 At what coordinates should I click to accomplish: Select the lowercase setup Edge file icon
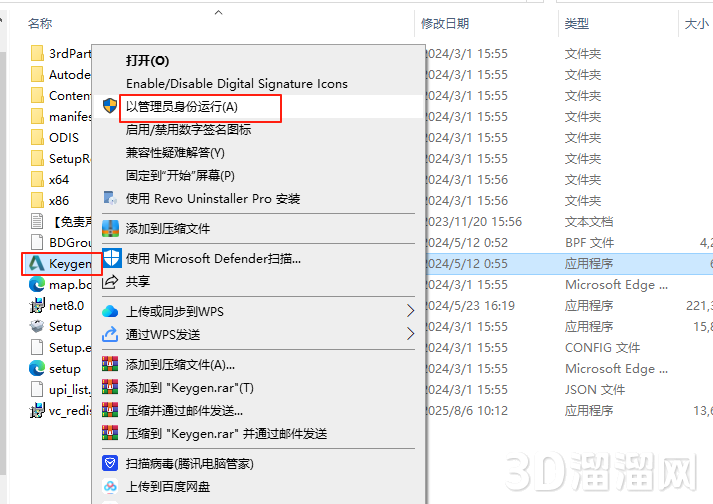click(x=37, y=368)
